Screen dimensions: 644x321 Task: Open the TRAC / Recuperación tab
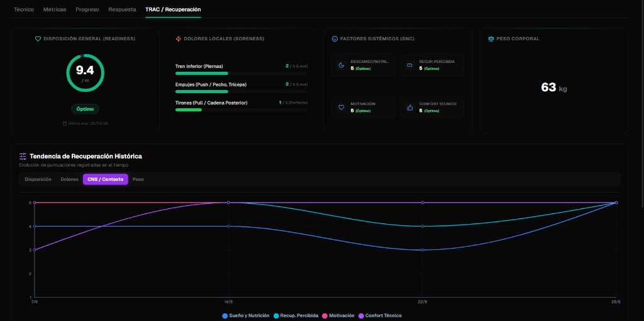click(173, 9)
